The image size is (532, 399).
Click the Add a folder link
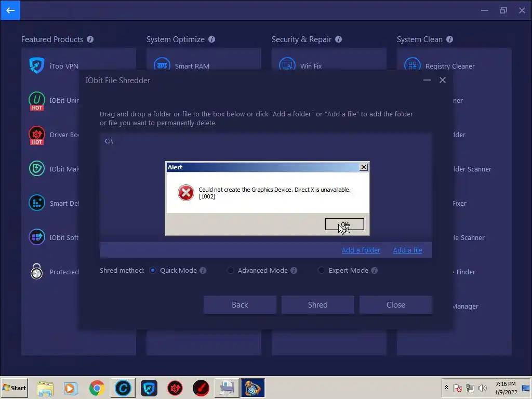click(x=361, y=250)
